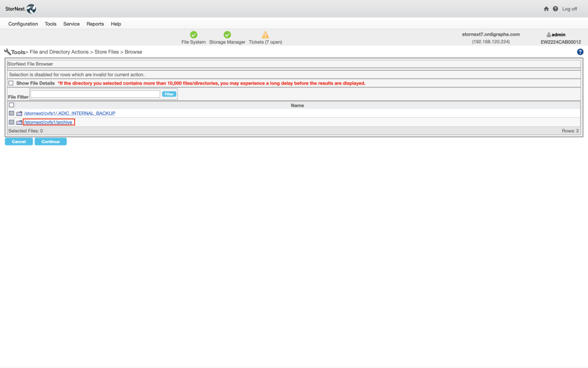Open the header help question mark icon
The image size is (588, 368).
pyautogui.click(x=555, y=9)
